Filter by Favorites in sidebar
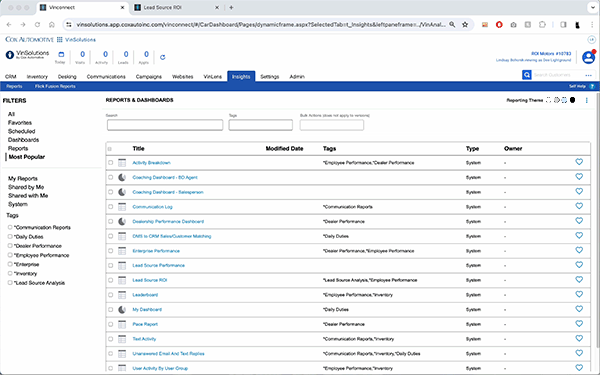The image size is (600, 375). 20,123
